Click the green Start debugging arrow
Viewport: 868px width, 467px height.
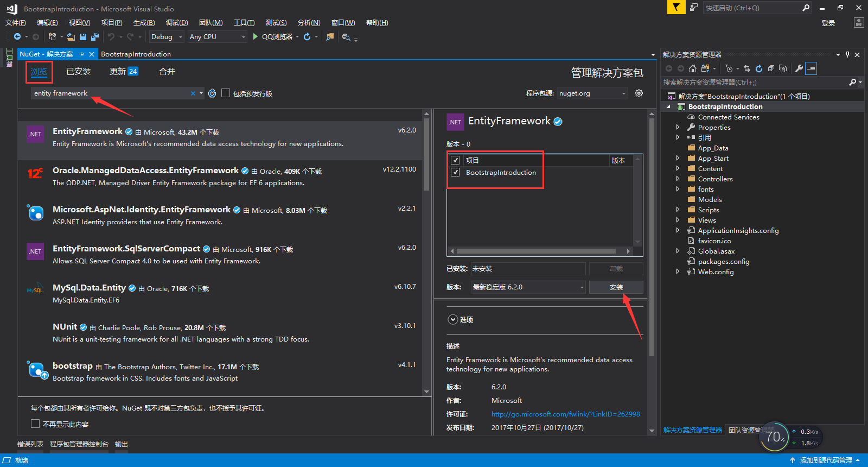(255, 37)
